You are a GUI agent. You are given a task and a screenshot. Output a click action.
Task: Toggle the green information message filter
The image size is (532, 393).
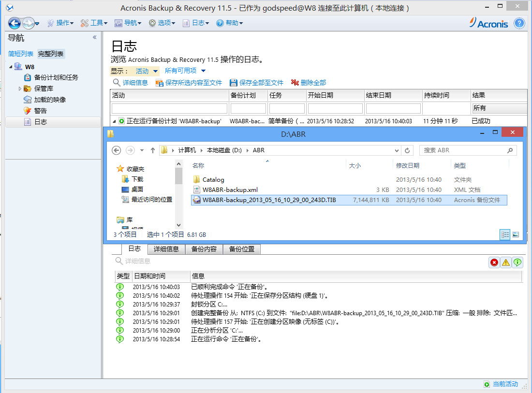click(x=517, y=262)
